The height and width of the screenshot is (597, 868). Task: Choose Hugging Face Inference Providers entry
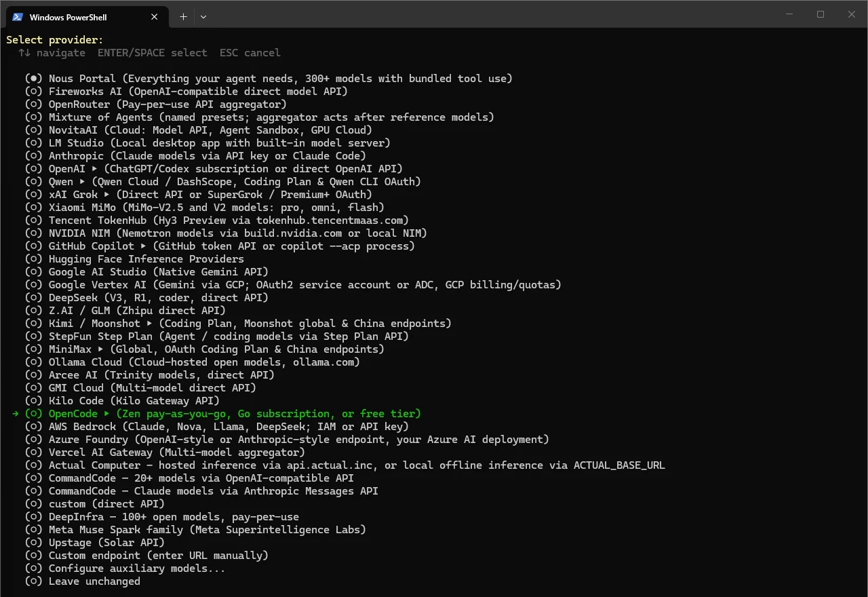tap(134, 259)
